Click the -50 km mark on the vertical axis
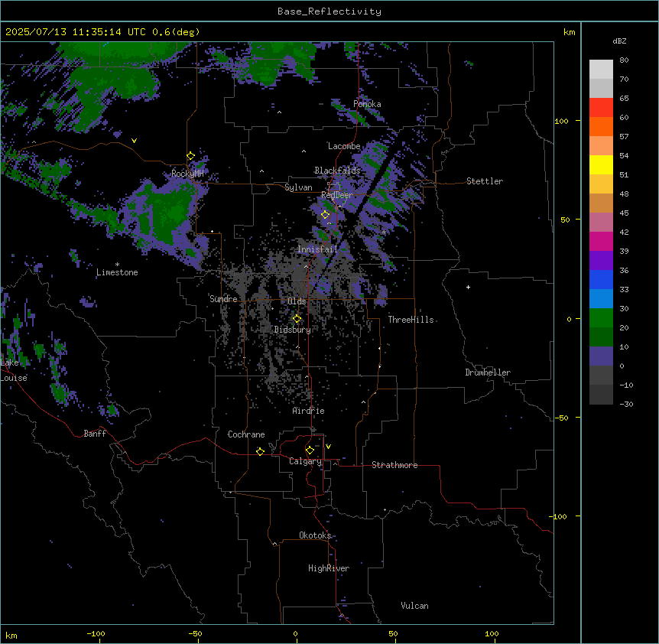 [x=561, y=418]
